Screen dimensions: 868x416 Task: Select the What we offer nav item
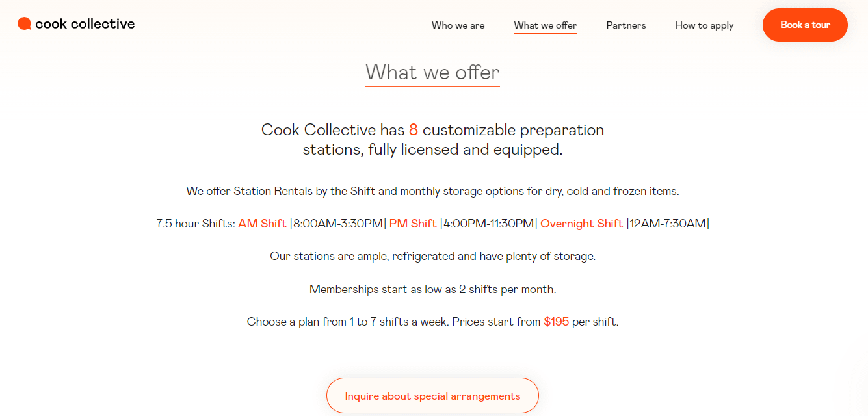pos(545,25)
